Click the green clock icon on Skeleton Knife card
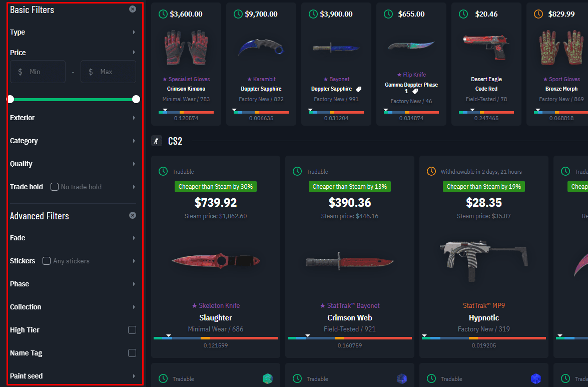 [163, 171]
